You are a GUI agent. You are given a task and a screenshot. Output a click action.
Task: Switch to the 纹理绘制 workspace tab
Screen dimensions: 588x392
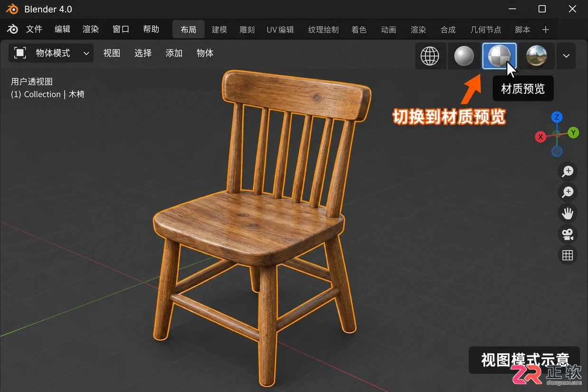point(323,29)
